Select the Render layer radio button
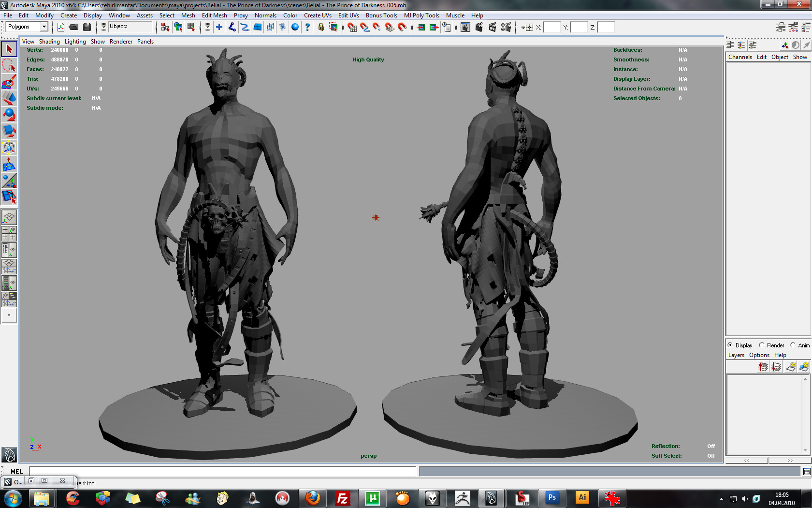Image resolution: width=812 pixels, height=508 pixels. (x=762, y=345)
